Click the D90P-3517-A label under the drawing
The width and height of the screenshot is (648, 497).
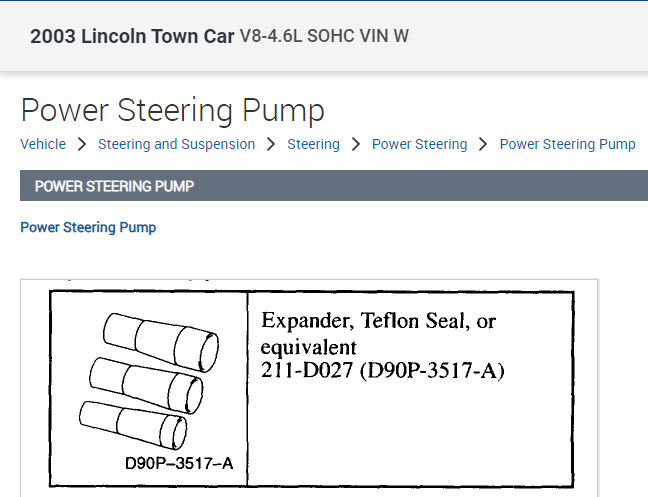[179, 463]
